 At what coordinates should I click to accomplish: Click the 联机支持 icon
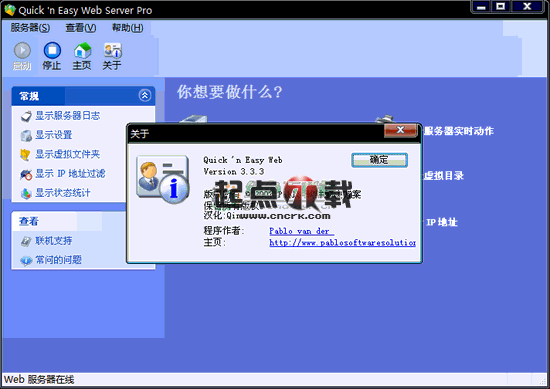tap(26, 241)
